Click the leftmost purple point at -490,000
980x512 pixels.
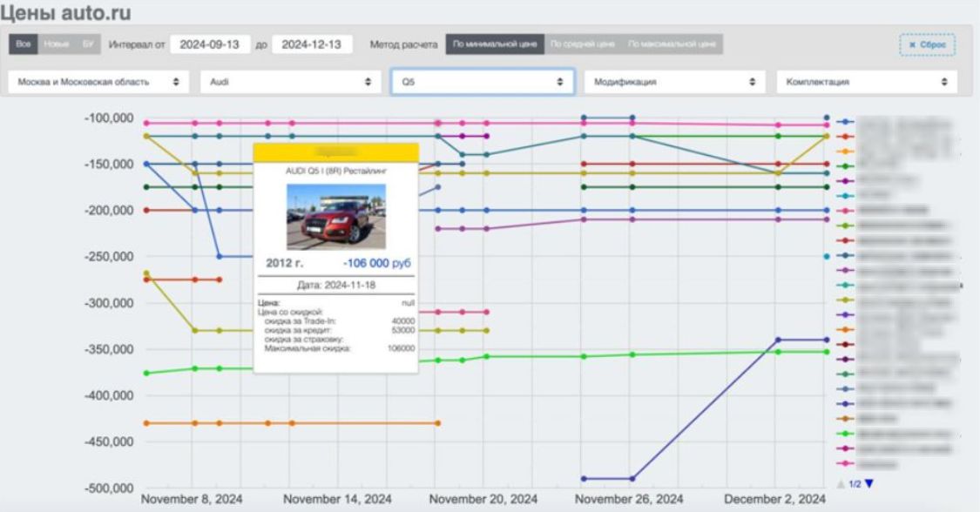pyautogui.click(x=584, y=479)
